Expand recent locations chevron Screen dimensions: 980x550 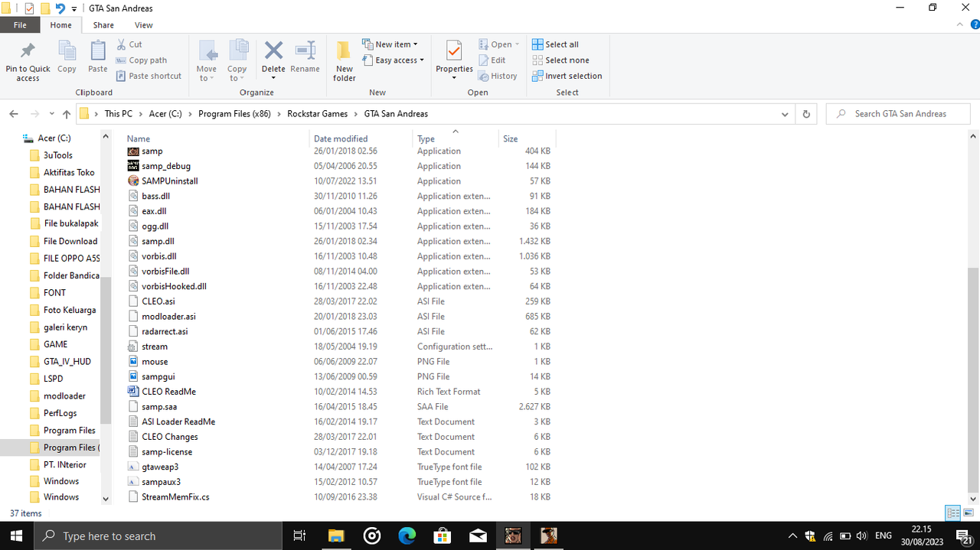coord(52,114)
